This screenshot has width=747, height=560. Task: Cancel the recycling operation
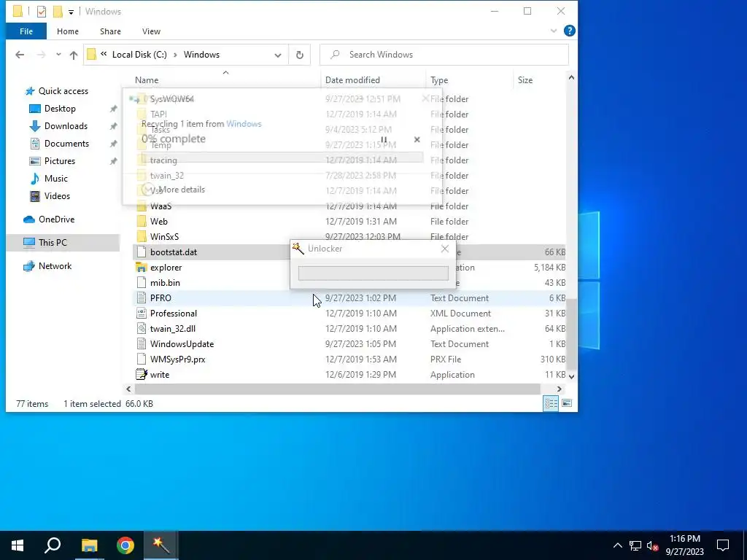pos(417,139)
